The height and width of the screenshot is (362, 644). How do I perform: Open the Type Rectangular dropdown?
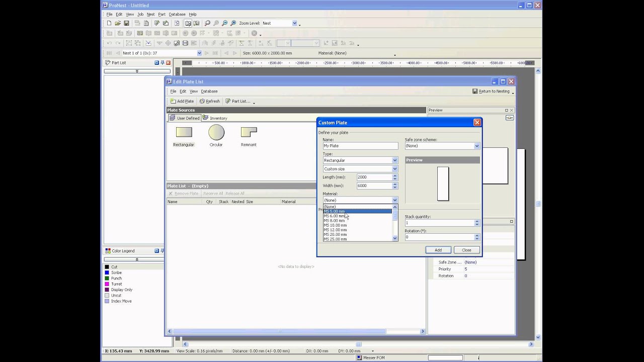tap(395, 160)
